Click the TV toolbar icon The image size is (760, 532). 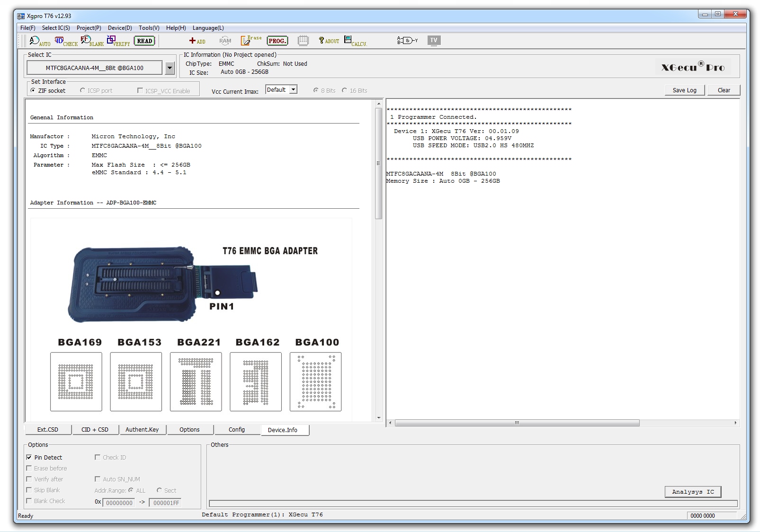[434, 40]
